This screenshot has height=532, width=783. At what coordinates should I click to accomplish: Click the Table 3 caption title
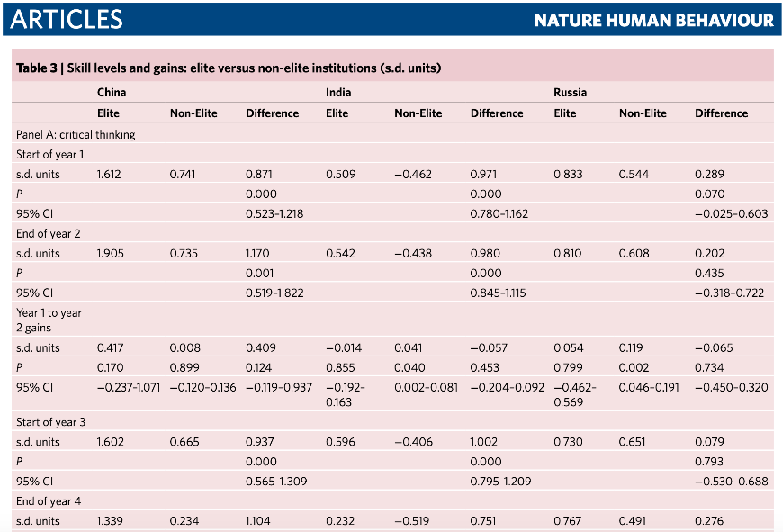click(x=229, y=68)
